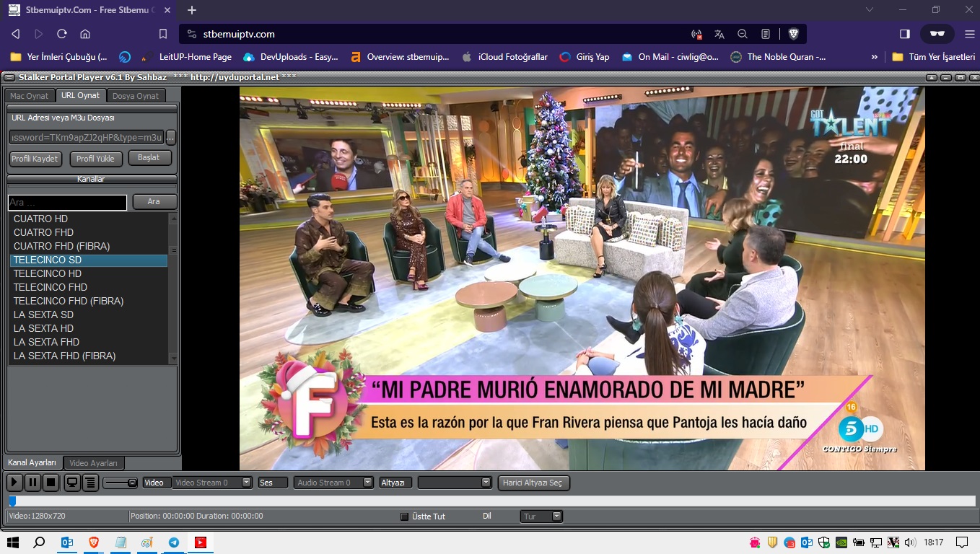Select channel TELECINCO FHD
The image size is (980, 554).
click(88, 287)
